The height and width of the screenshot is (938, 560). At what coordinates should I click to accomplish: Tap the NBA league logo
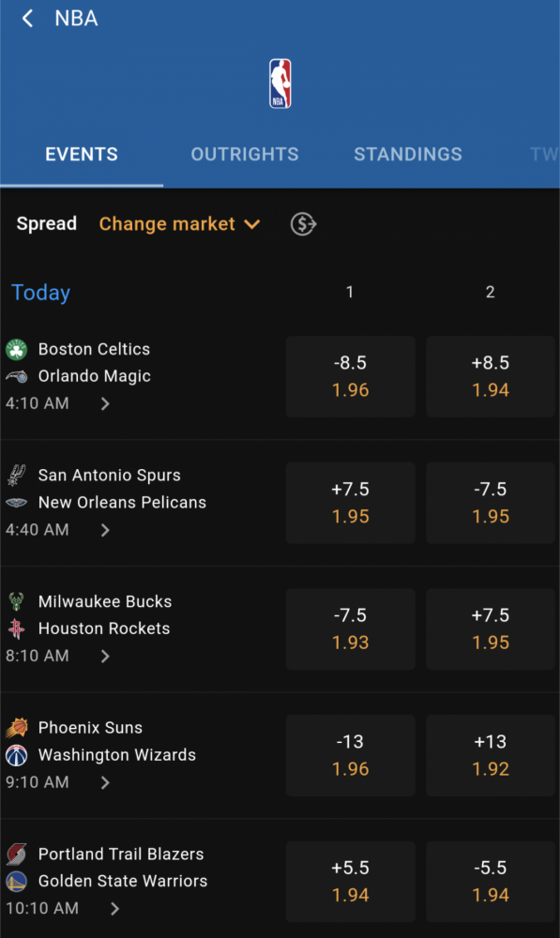[x=280, y=83]
